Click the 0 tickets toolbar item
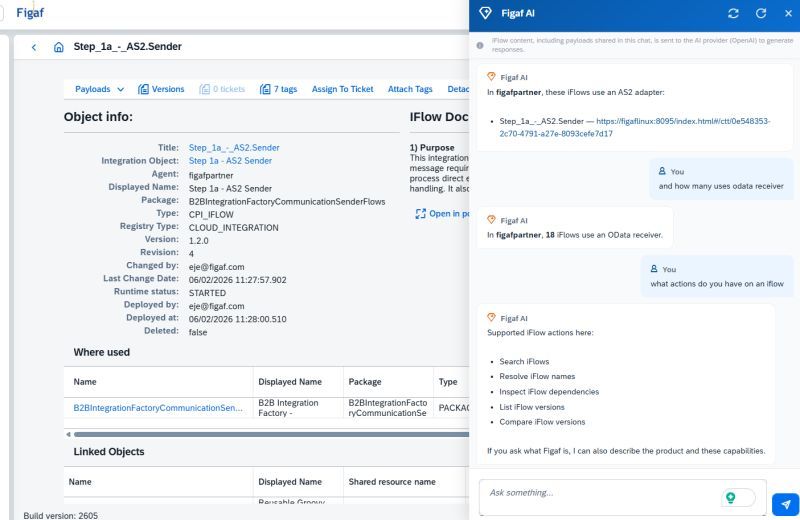 [x=222, y=89]
